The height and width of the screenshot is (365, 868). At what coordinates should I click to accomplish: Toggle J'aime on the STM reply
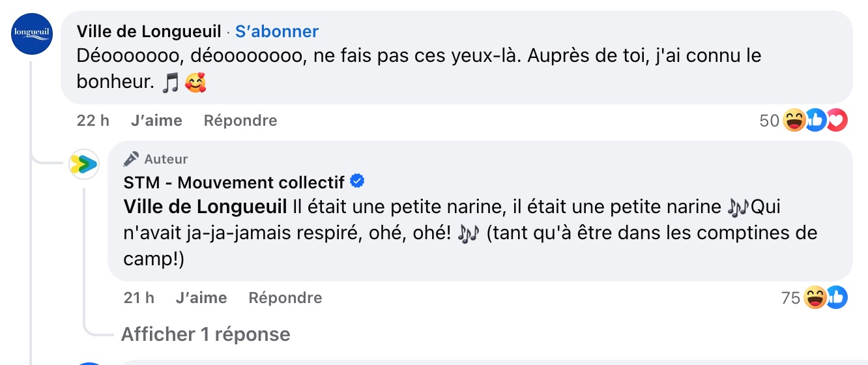coord(201,298)
